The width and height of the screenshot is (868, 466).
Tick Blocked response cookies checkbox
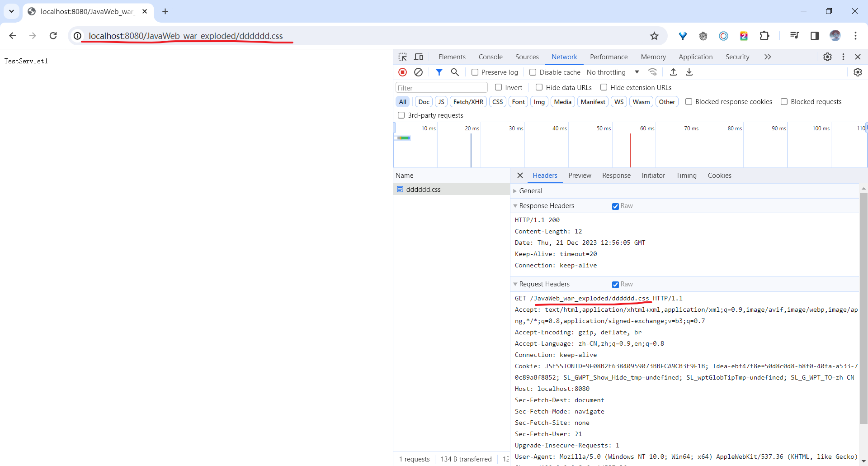coord(689,102)
